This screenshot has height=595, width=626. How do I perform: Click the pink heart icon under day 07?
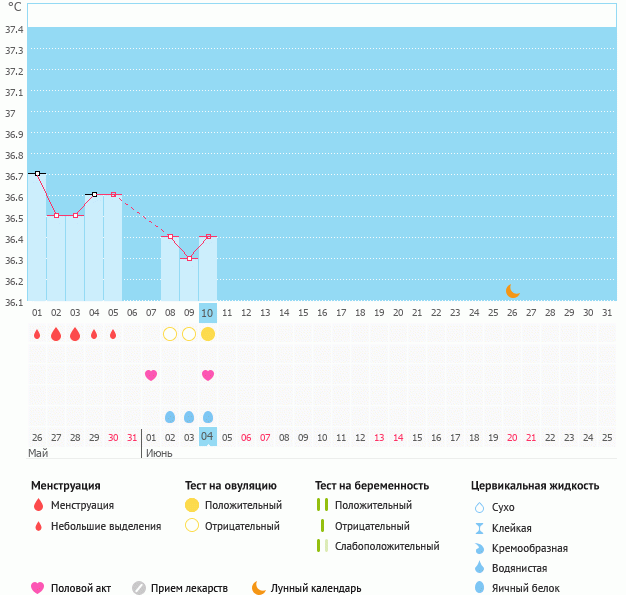(x=151, y=375)
